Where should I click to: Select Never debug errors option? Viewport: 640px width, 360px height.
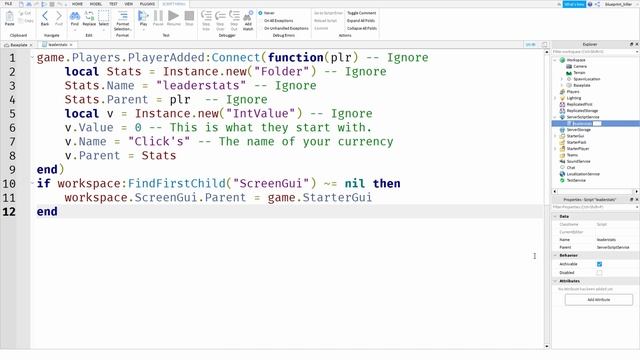click(267, 13)
